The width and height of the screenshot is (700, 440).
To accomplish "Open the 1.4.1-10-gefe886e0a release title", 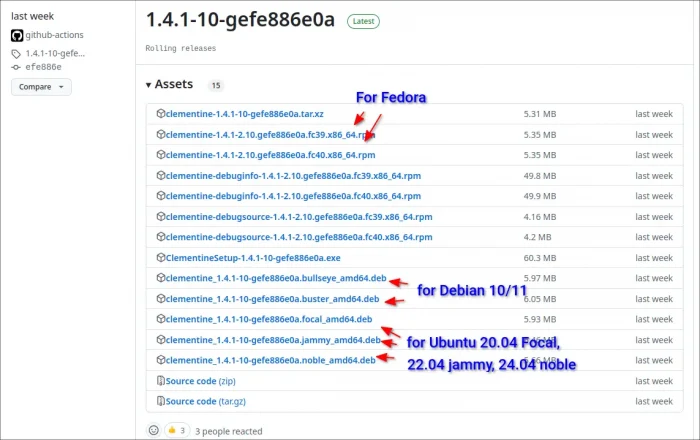I will coord(240,20).
